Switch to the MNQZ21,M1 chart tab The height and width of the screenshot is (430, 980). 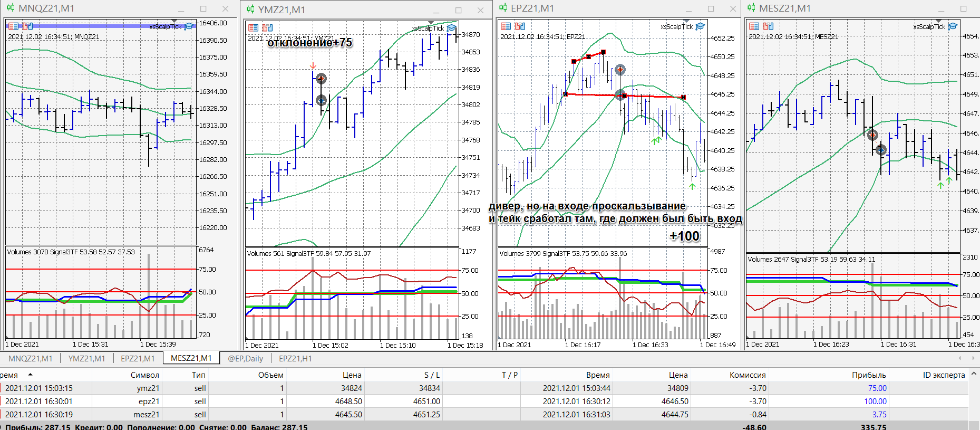point(31,358)
